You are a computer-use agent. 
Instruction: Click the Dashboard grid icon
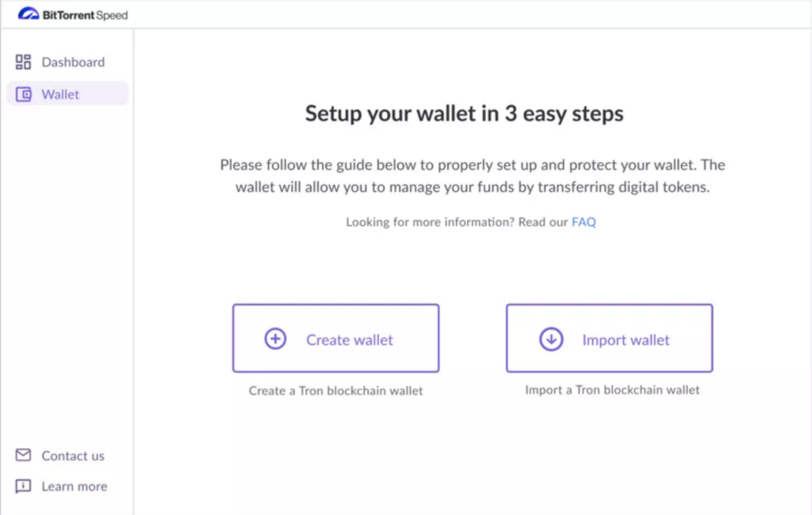coord(23,62)
